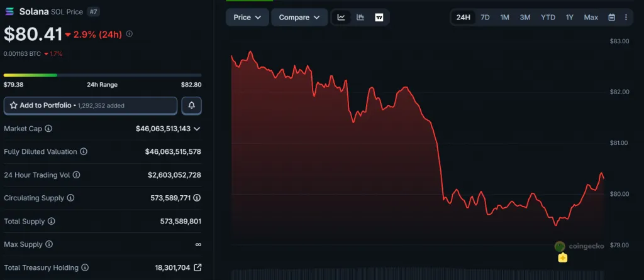Select the 1M time range
Viewport: 644px width, 280px height.
pyautogui.click(x=505, y=17)
